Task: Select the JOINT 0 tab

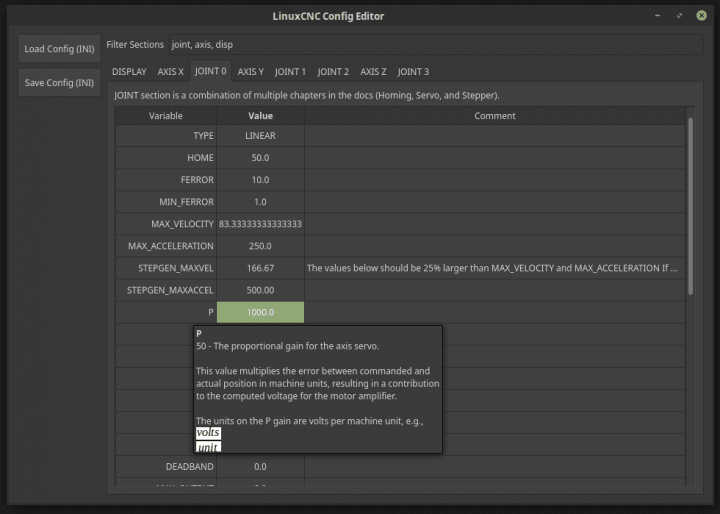Action: (x=210, y=71)
